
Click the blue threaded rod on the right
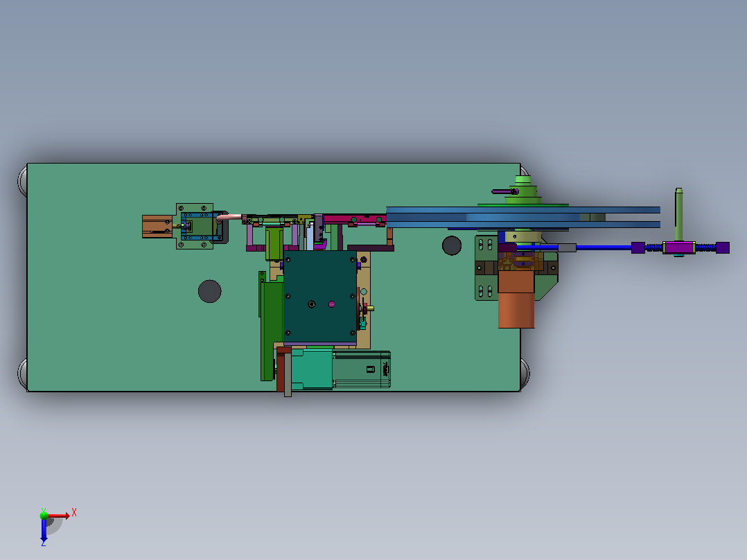tap(604, 247)
